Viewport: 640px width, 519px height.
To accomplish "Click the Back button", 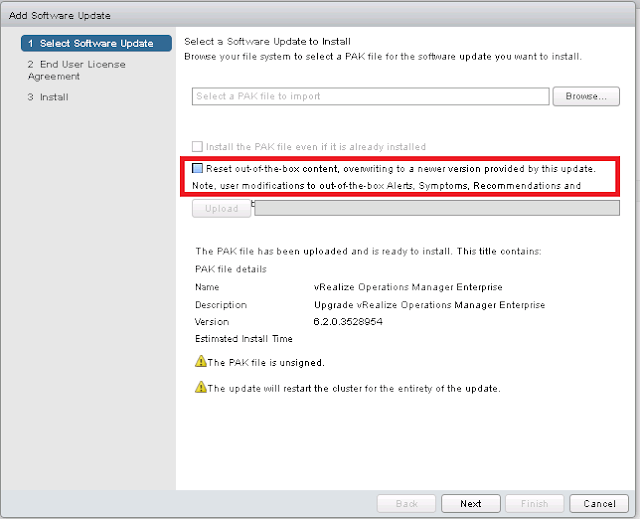I will coord(406,503).
